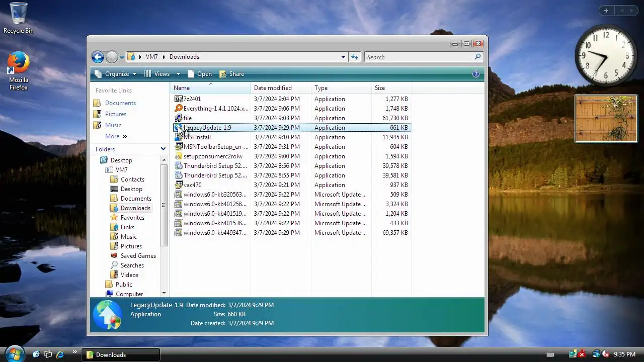
Task: Select MSNToolbarSetup_en installer icon
Action: (178, 147)
